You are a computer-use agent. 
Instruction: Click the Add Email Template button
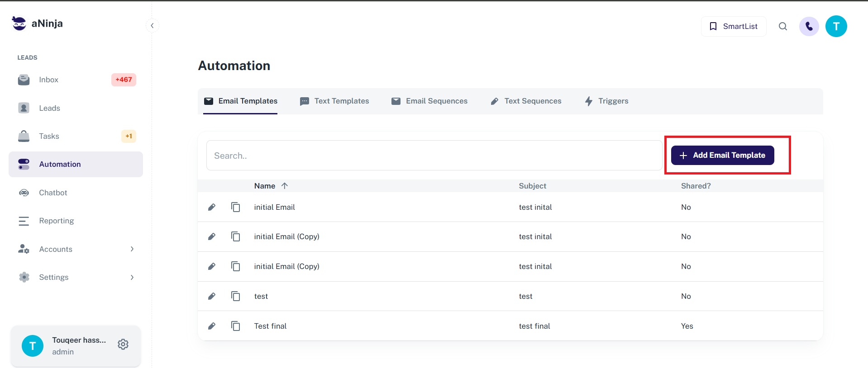(722, 155)
